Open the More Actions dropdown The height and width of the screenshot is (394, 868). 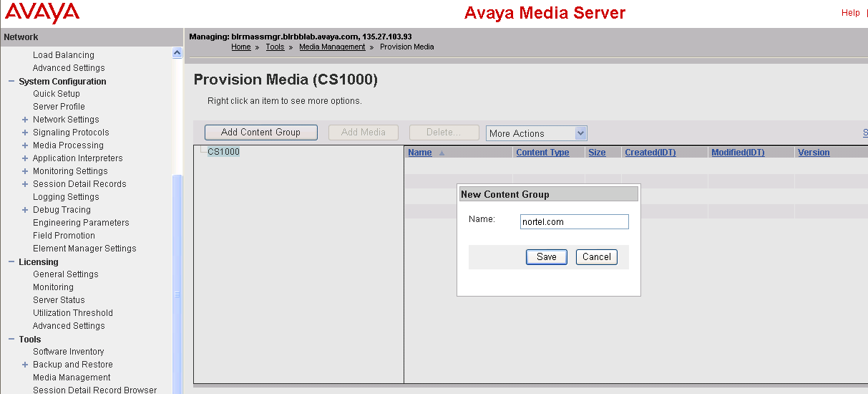536,133
